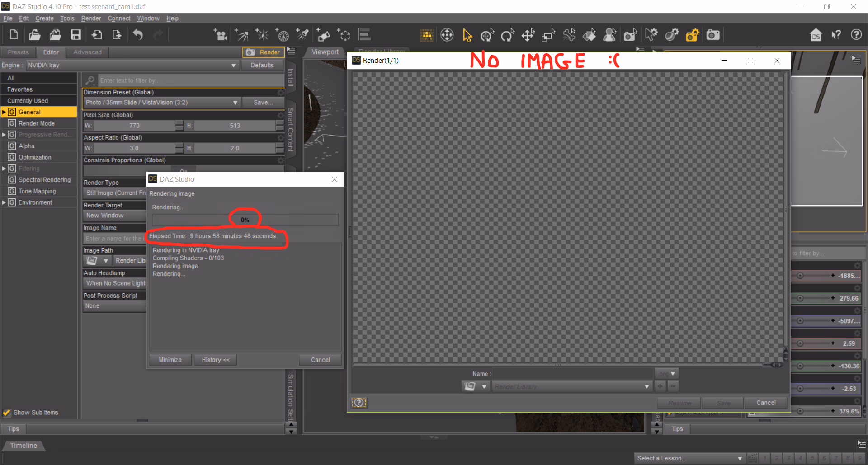868x465 pixels.
Task: Click the settings filter text field
Action: [x=190, y=80]
